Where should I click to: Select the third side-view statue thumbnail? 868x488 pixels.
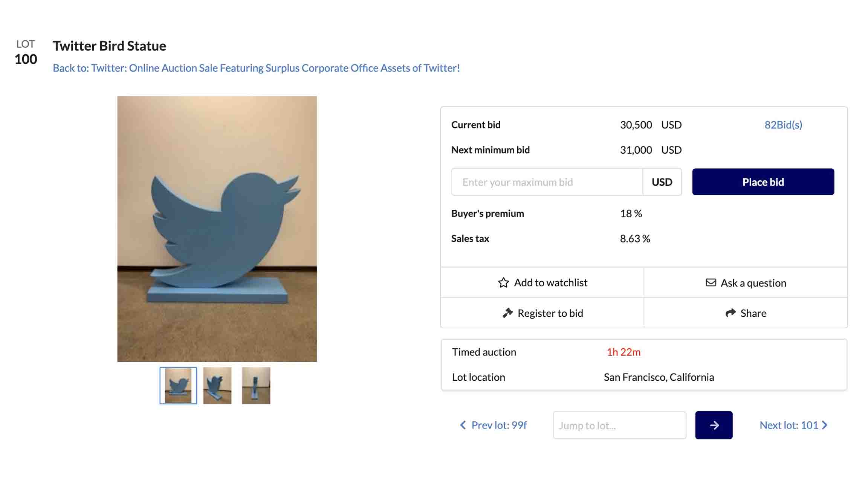[256, 385]
